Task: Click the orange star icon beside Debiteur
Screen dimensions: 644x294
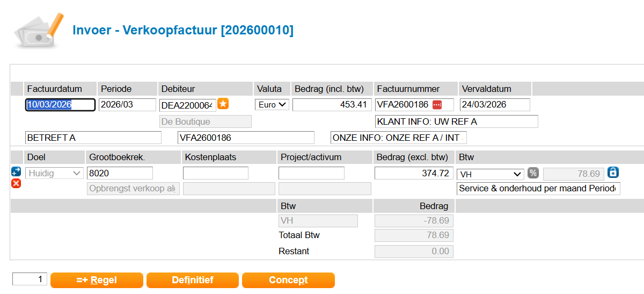Action: [223, 104]
